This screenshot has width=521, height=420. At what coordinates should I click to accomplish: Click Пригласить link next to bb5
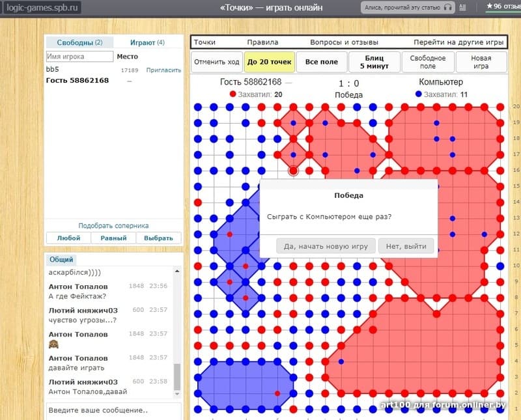click(163, 70)
